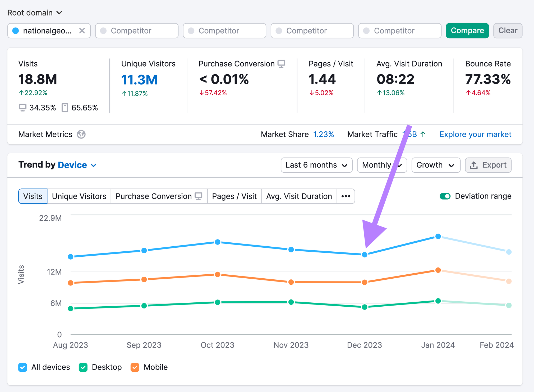534x392 pixels.
Task: Uncheck the Mobile legend checkbox
Action: pos(135,367)
